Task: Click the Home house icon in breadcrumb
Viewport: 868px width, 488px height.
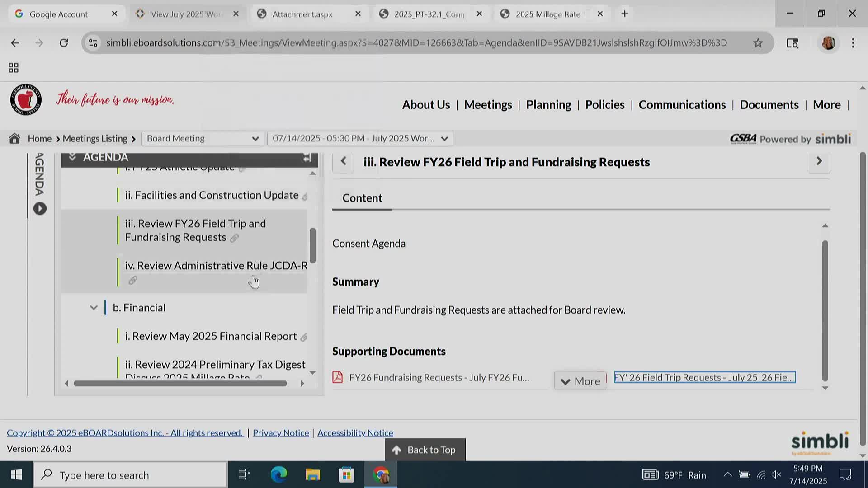Action: [x=14, y=139]
